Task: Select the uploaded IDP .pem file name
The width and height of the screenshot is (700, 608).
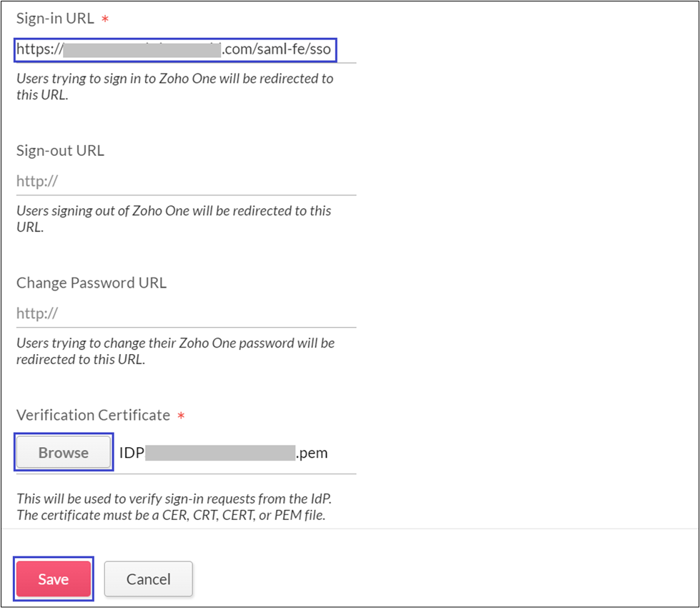Action: click(x=223, y=453)
